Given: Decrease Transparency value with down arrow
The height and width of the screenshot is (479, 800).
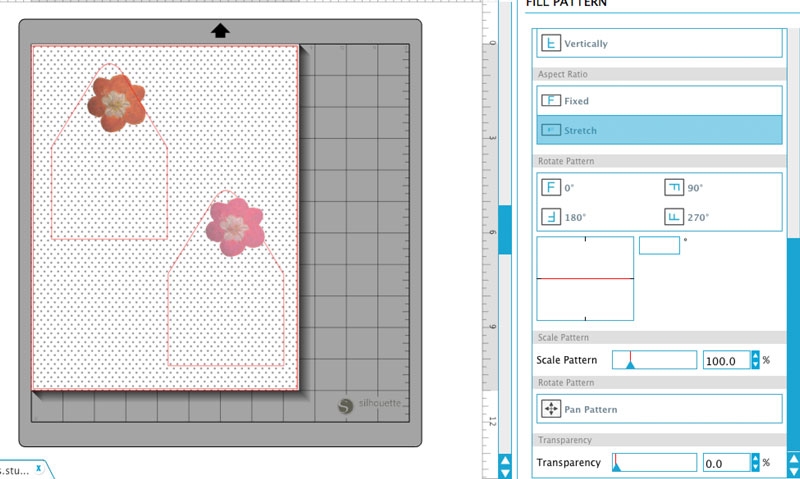Looking at the screenshot, I should 755,467.
